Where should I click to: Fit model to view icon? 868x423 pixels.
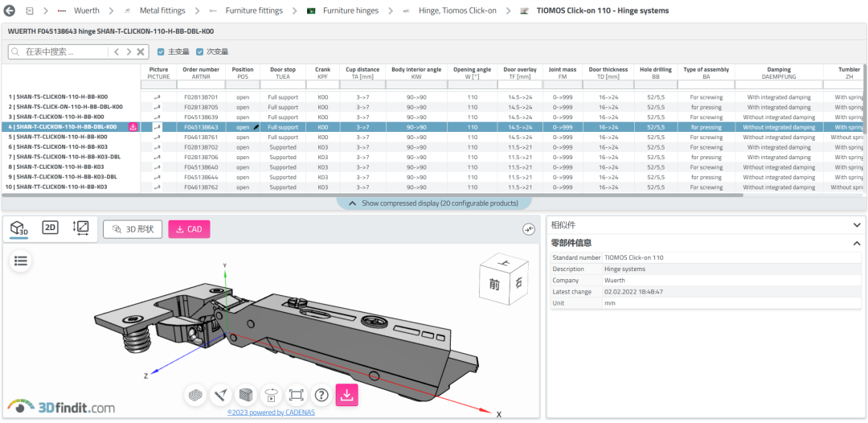pyautogui.click(x=296, y=395)
